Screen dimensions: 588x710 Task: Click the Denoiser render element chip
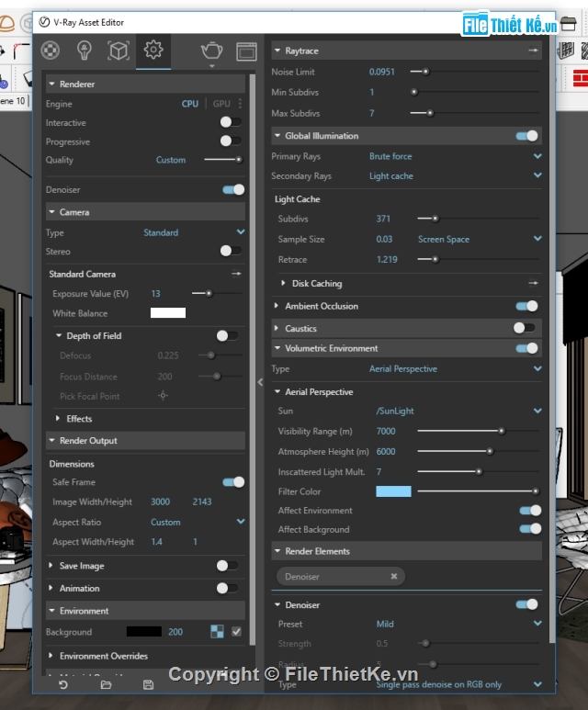pos(340,577)
